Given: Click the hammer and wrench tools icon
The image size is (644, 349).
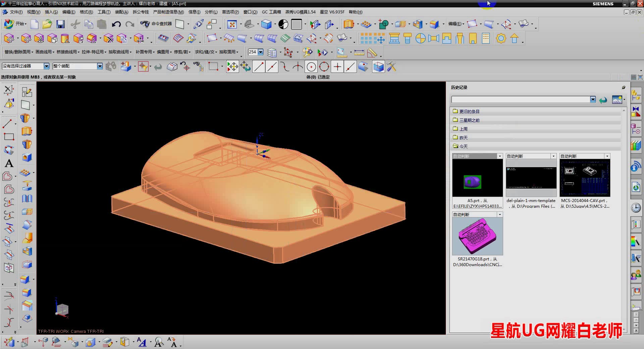Looking at the screenshot, I should pyautogui.click(x=391, y=67).
